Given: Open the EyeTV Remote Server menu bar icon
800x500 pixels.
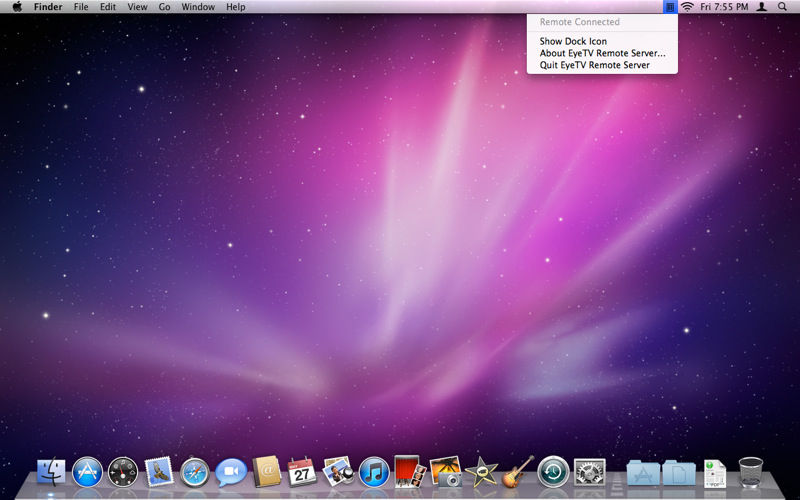Looking at the screenshot, I should [670, 7].
